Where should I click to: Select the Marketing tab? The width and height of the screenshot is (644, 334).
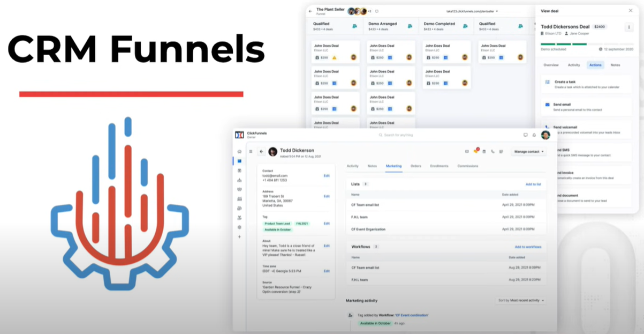393,166
